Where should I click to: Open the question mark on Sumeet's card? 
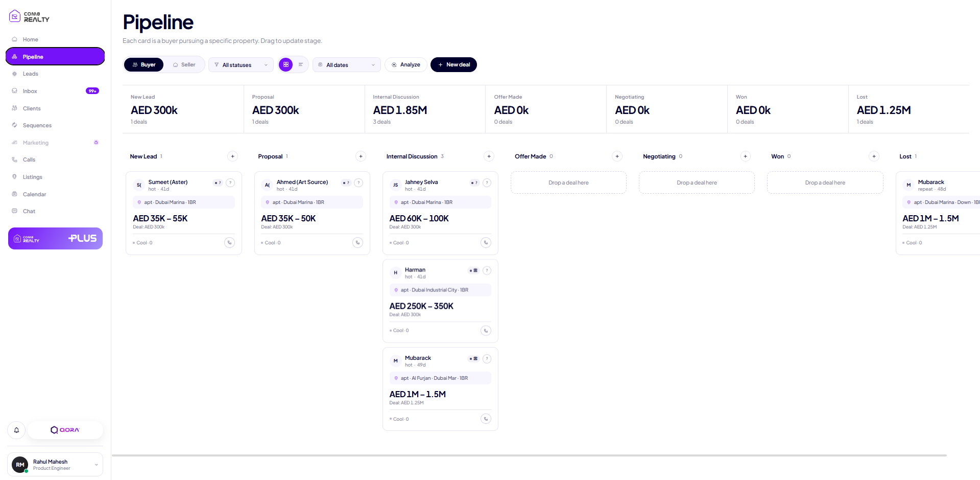231,182
